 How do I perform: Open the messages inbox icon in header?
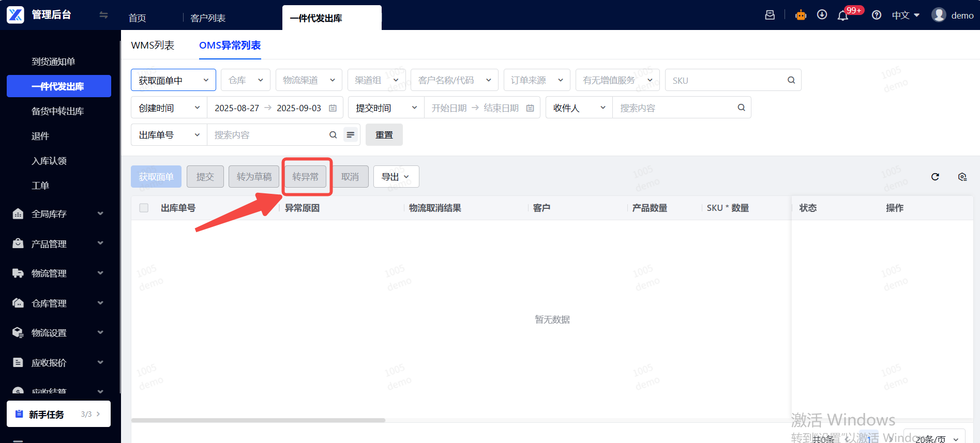click(x=770, y=15)
